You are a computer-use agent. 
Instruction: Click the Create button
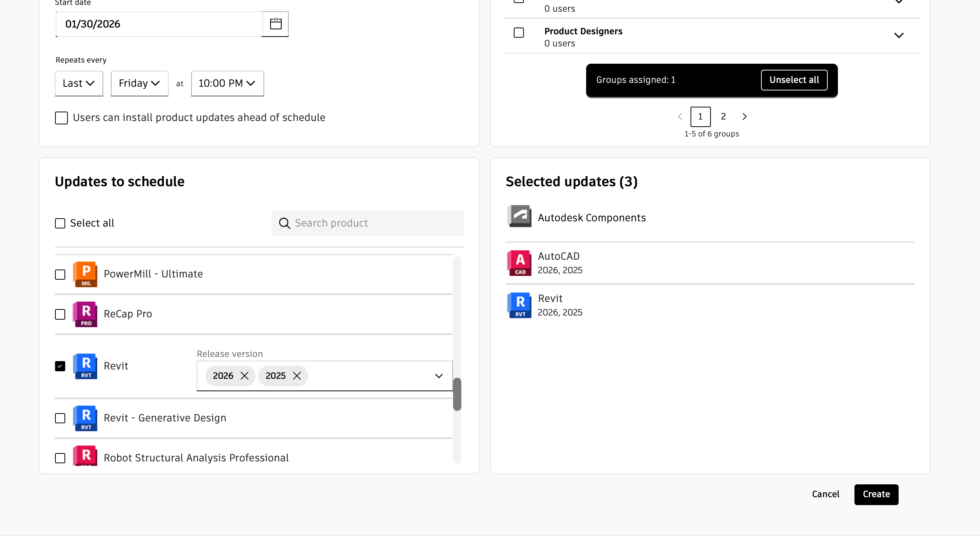(x=876, y=494)
